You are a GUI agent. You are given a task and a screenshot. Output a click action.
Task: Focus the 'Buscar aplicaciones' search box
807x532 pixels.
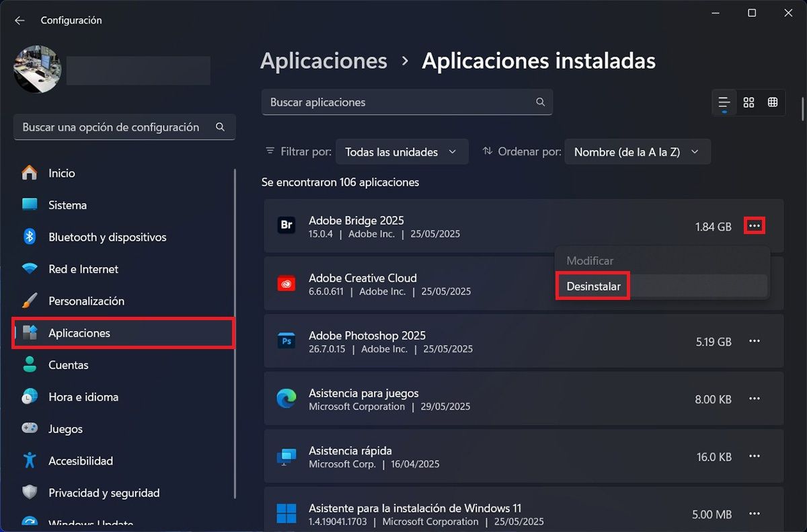pos(407,102)
